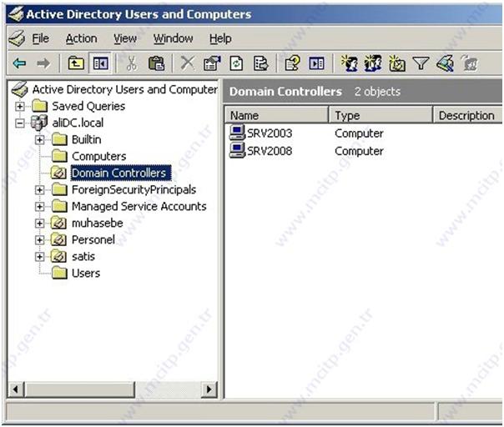Select the muhasebe OU
The height and width of the screenshot is (427, 504).
pos(98,224)
